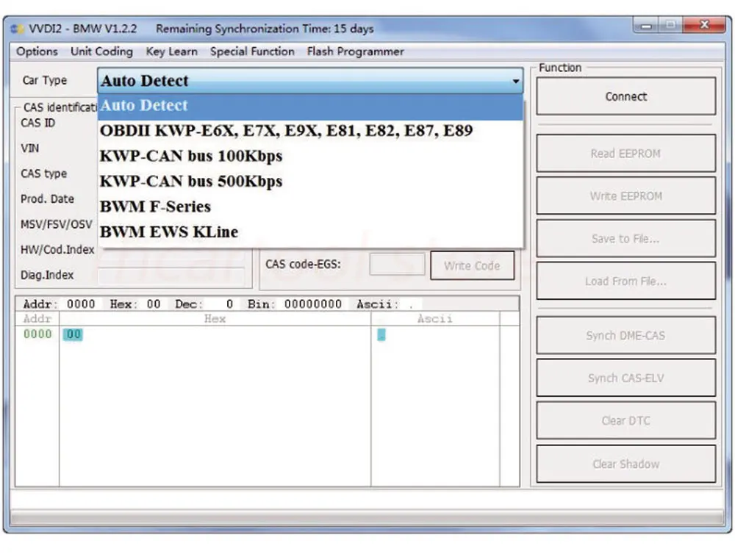The height and width of the screenshot is (560, 735).
Task: Open the Flash Programmer menu
Action: coord(355,51)
